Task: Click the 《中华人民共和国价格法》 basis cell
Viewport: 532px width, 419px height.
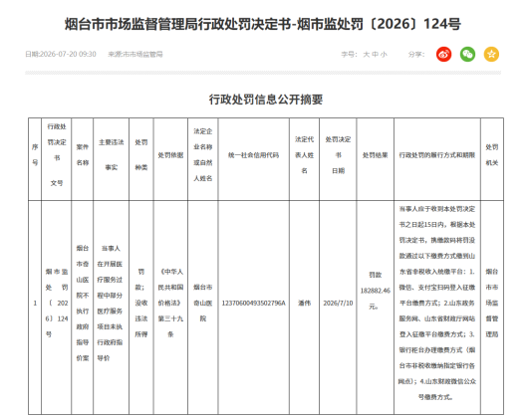Action: pyautogui.click(x=170, y=304)
